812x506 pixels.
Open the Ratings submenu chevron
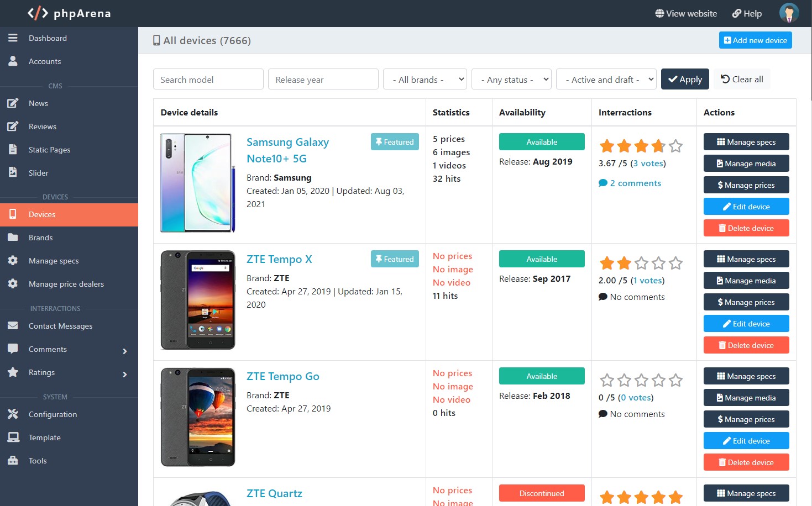pos(124,375)
